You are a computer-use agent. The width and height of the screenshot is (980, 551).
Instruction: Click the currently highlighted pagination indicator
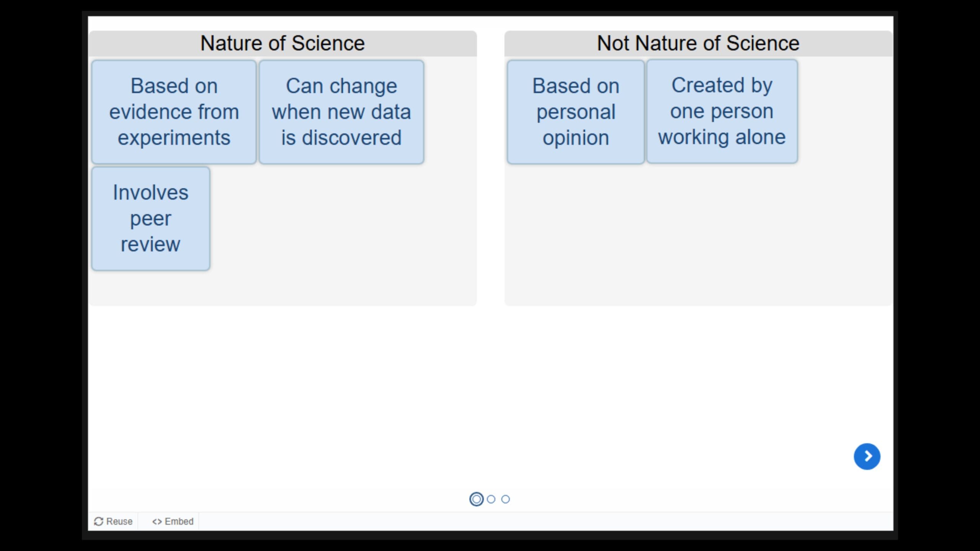tap(477, 499)
